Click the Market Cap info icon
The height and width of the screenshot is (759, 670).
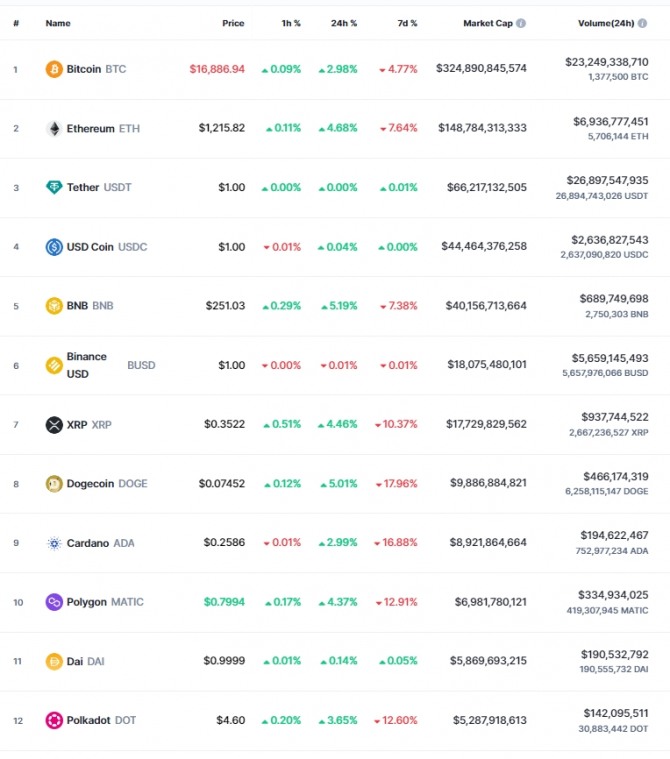521,23
